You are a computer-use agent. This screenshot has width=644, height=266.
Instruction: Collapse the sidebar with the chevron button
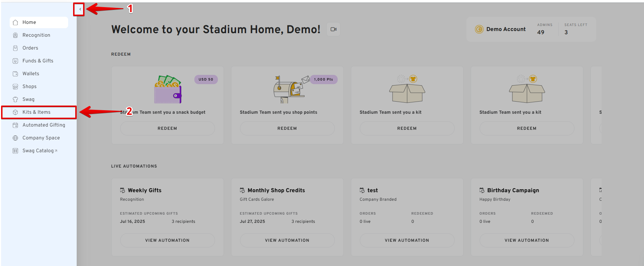click(x=80, y=9)
